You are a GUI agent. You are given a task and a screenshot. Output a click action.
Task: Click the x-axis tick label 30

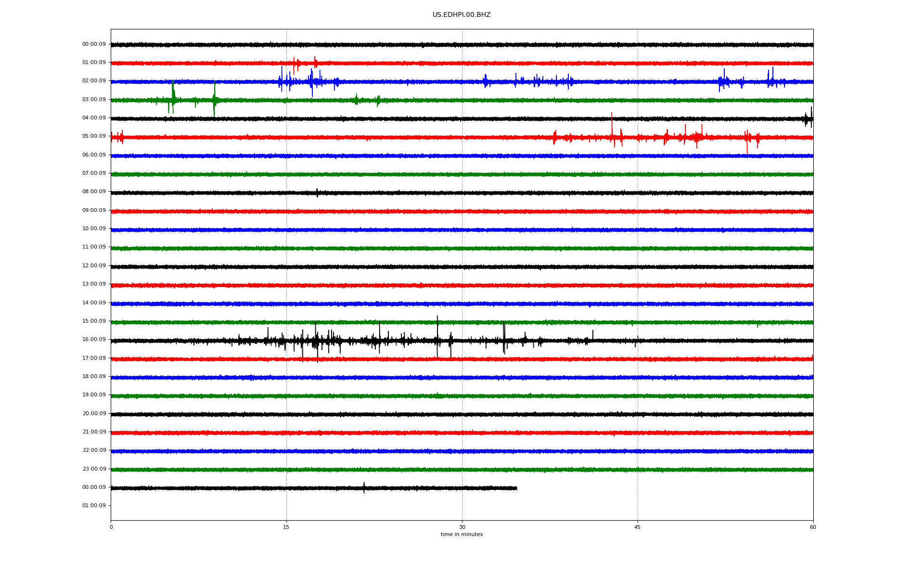462,527
